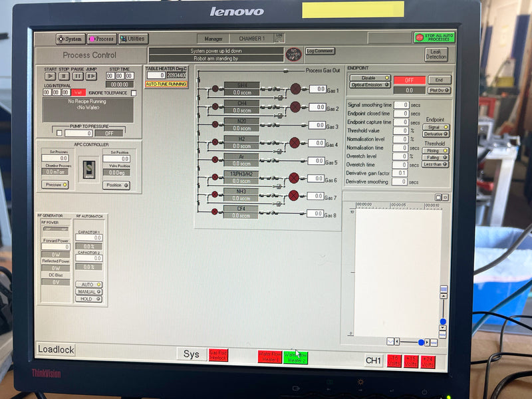Click the large outlet valve on Gas 7 line
The width and height of the screenshot is (532, 399).
click(x=293, y=196)
